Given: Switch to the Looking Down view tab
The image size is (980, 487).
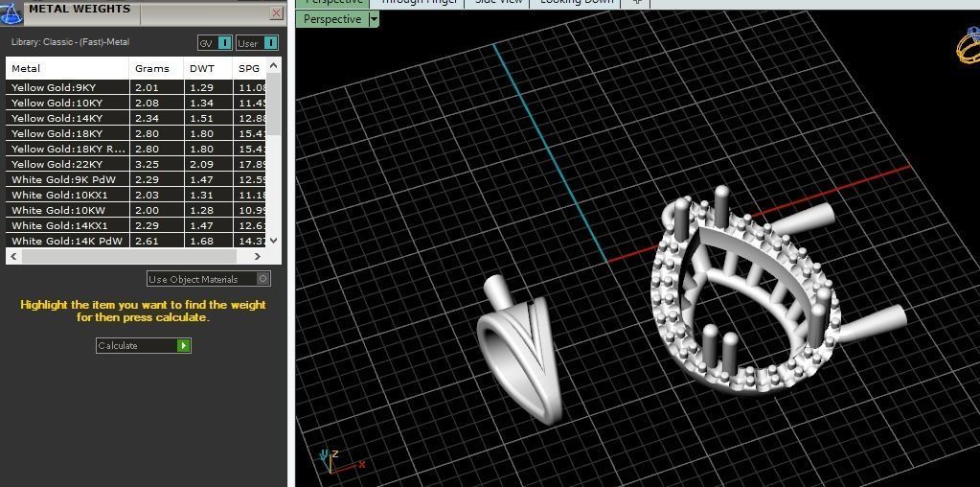Looking at the screenshot, I should click(x=575, y=2).
